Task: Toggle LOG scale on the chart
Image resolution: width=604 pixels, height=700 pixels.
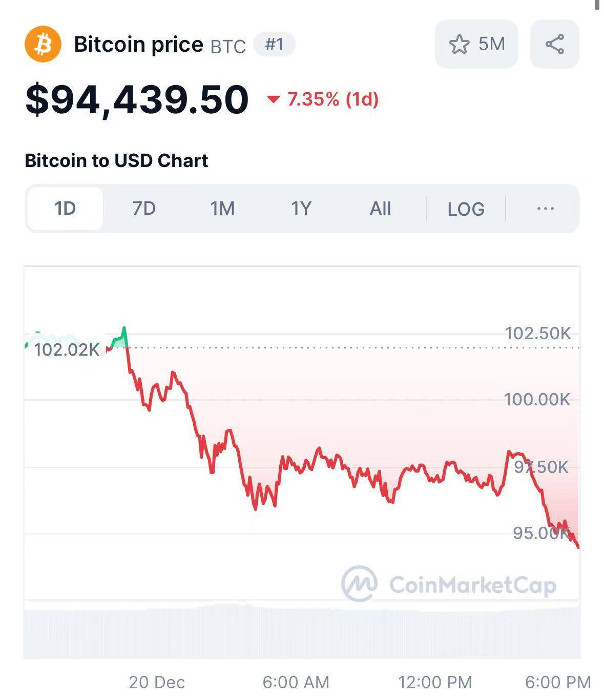Action: [x=466, y=209]
